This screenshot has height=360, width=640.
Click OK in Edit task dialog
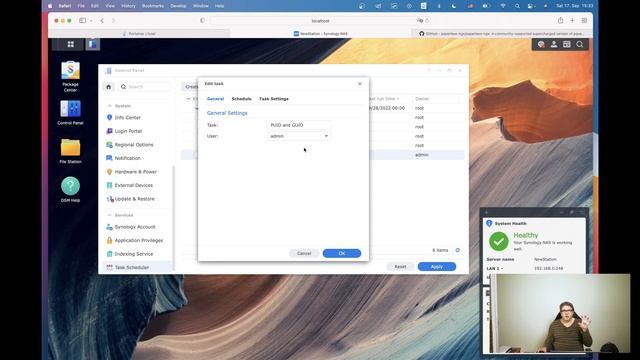[x=342, y=253]
